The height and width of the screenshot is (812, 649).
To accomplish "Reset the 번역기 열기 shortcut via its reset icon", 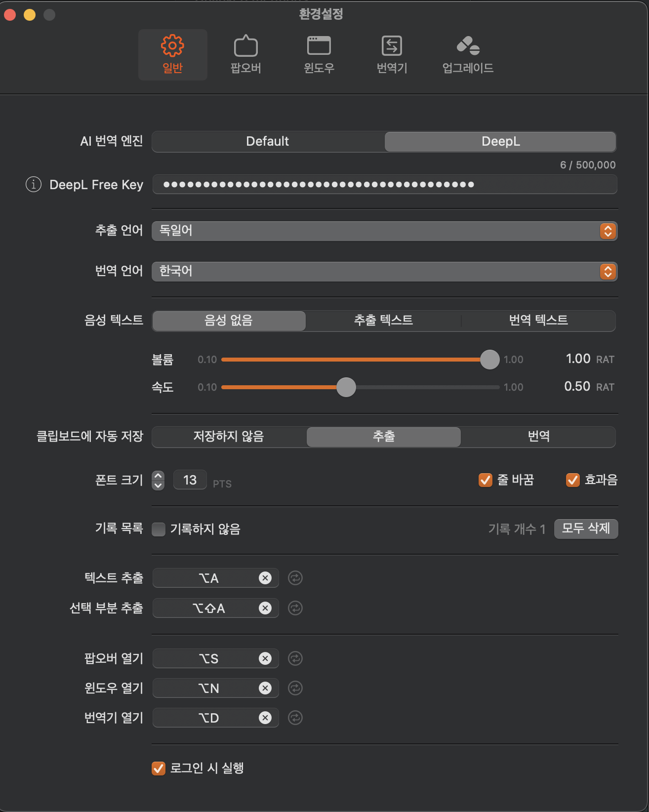I will tap(295, 718).
